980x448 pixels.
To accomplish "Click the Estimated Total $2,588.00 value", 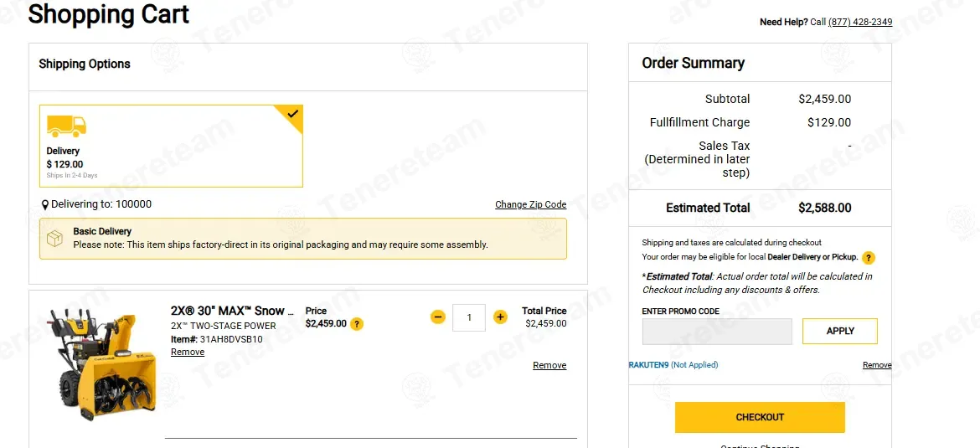I will 824,208.
